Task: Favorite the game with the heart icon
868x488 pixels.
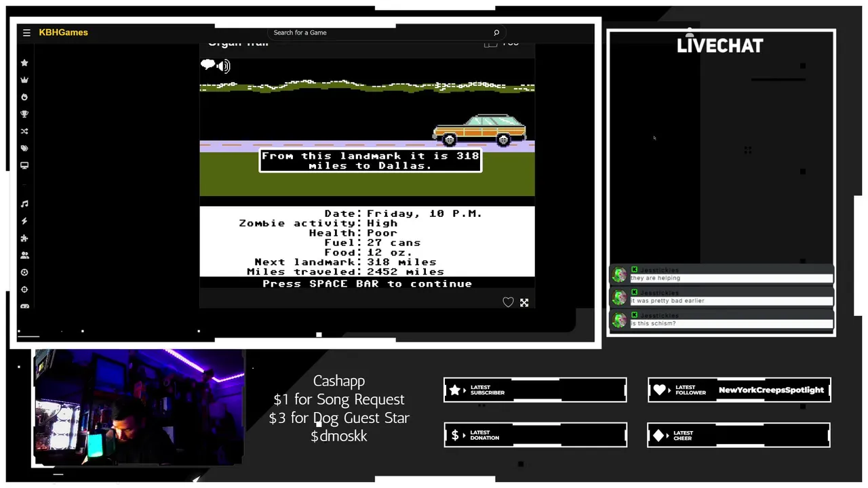Action: pyautogui.click(x=508, y=302)
